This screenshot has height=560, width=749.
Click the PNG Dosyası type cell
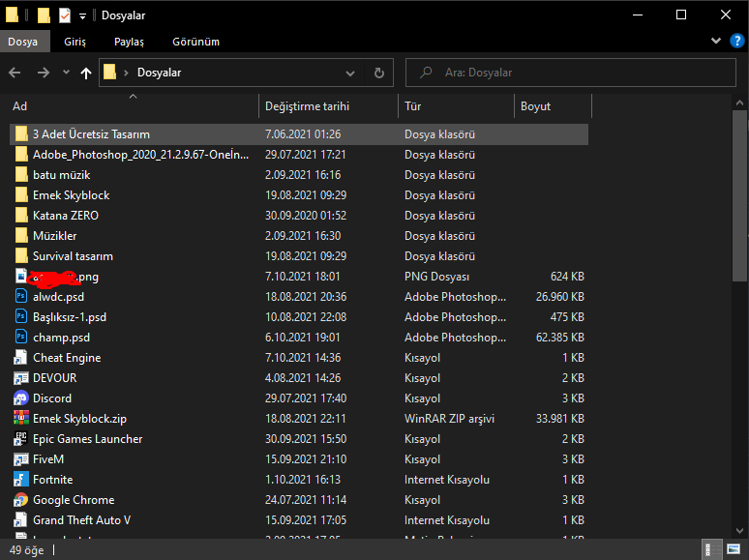point(436,277)
